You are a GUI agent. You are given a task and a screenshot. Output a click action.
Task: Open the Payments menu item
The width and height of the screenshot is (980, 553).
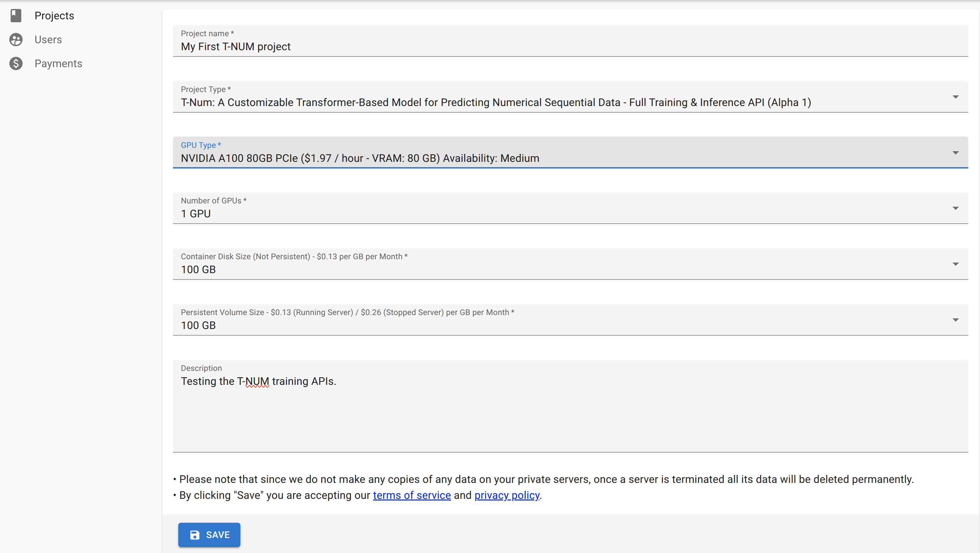(58, 63)
